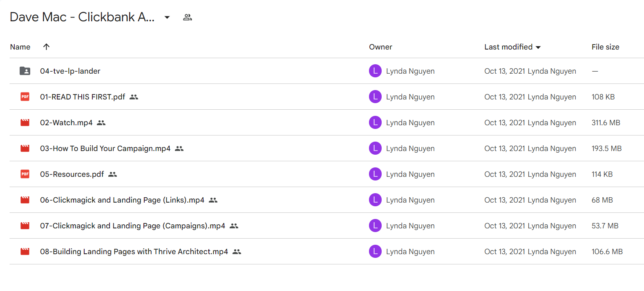This screenshot has height=291, width=644.
Task: Click the PDF icon for 01-READ THIS FIRST
Action: pos(25,97)
